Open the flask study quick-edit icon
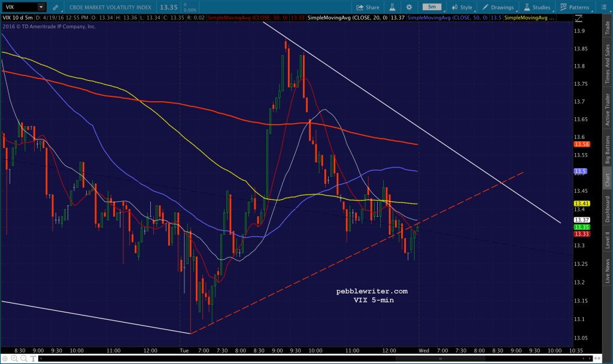 [x=392, y=7]
